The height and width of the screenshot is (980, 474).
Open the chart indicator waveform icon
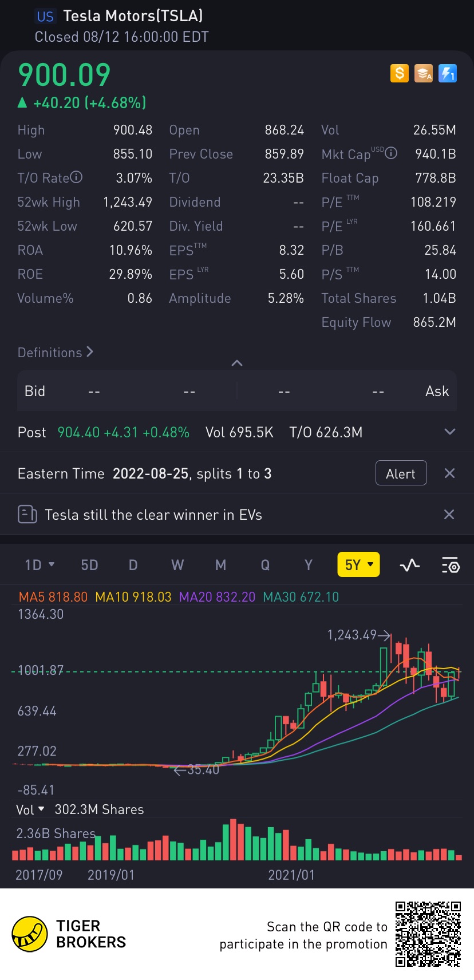pyautogui.click(x=410, y=566)
